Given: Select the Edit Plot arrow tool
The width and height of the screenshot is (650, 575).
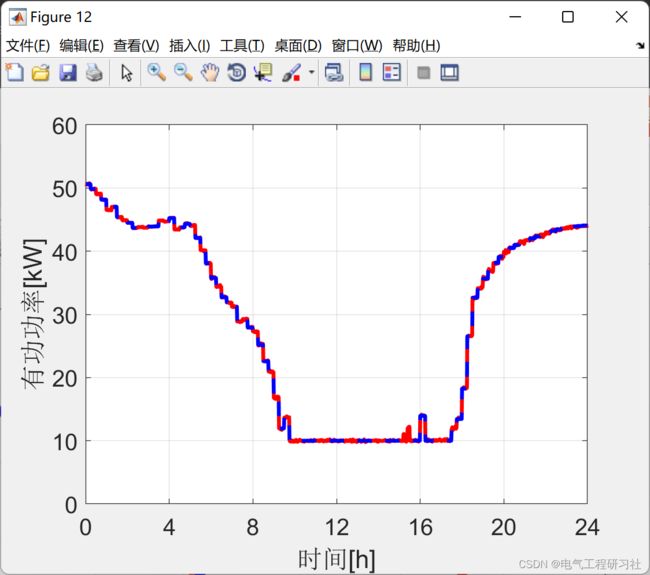Looking at the screenshot, I should pyautogui.click(x=127, y=73).
